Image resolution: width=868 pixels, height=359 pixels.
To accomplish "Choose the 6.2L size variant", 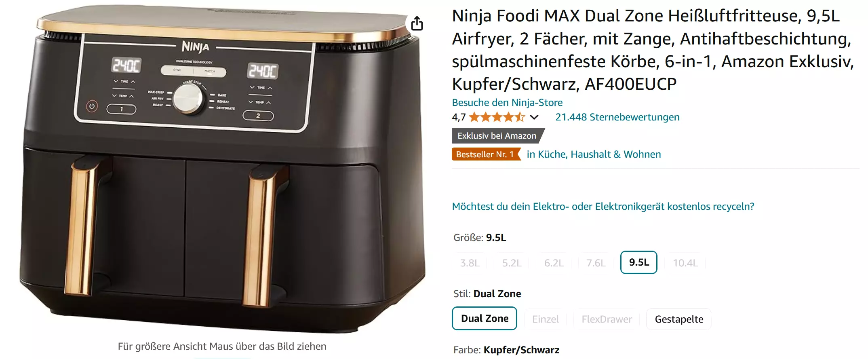I will (554, 263).
